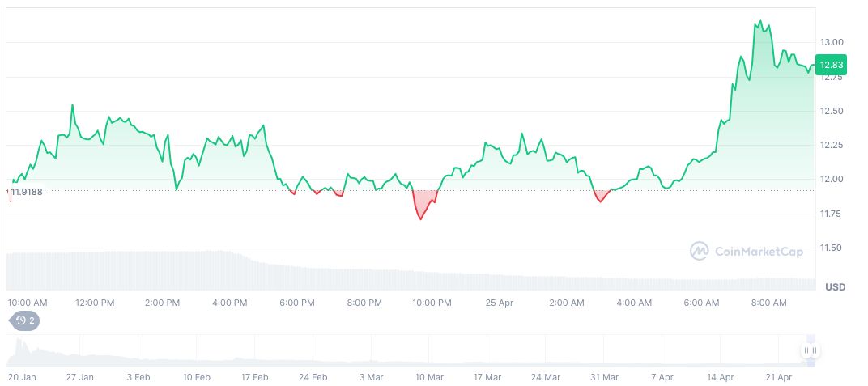The width and height of the screenshot is (868, 386).
Task: Click the clock icon in the events badge
Action: tap(19, 320)
